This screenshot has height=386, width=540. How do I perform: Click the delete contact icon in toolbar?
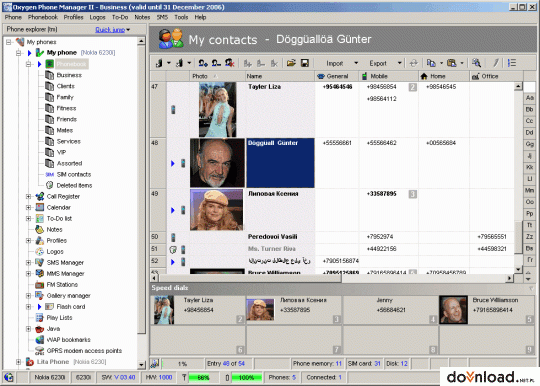[230, 63]
